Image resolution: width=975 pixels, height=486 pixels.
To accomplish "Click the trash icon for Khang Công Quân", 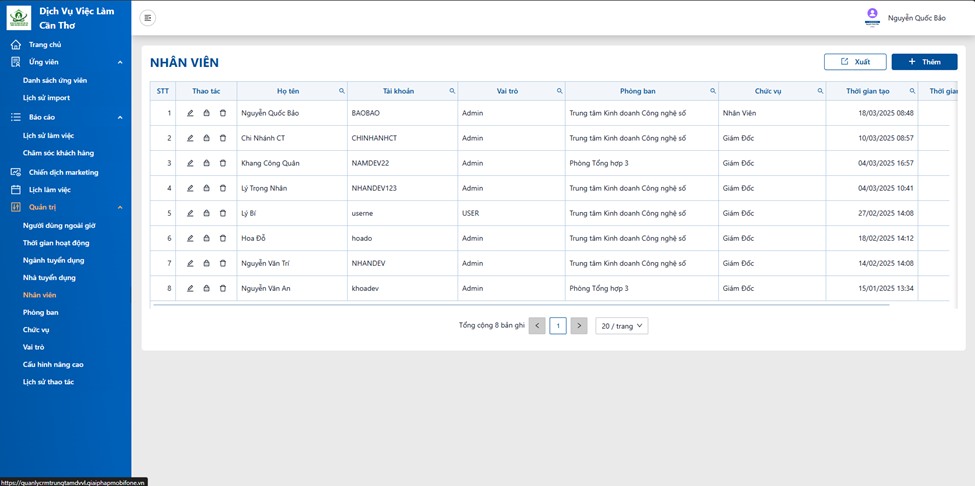I will click(223, 163).
